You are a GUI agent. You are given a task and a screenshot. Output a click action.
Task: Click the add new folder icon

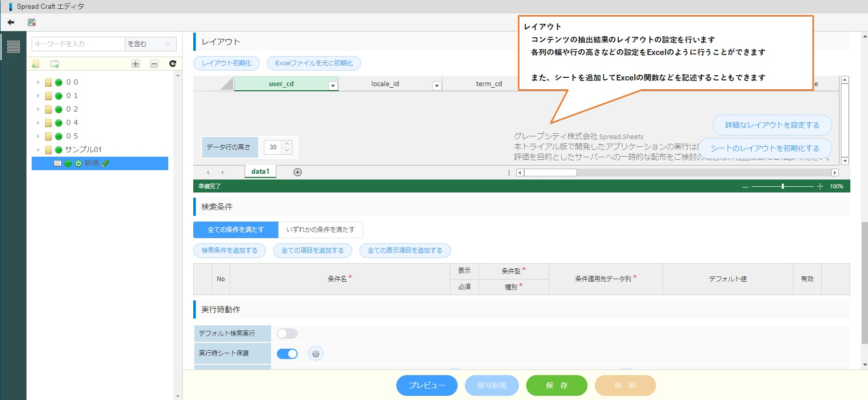[36, 64]
